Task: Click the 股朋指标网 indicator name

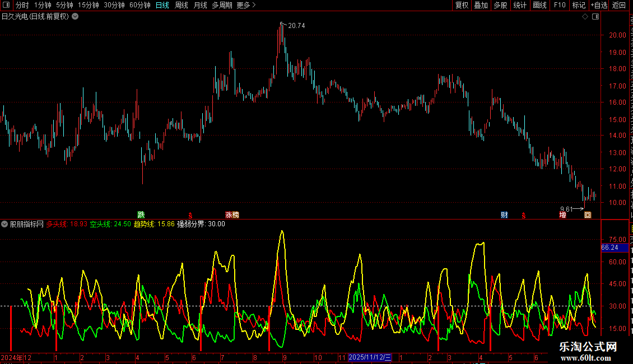Action: [27, 224]
